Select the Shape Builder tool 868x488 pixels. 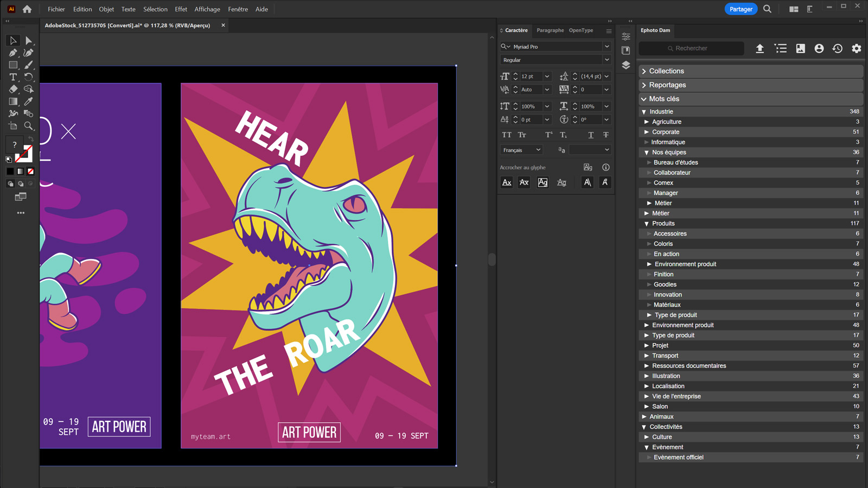pos(29,89)
